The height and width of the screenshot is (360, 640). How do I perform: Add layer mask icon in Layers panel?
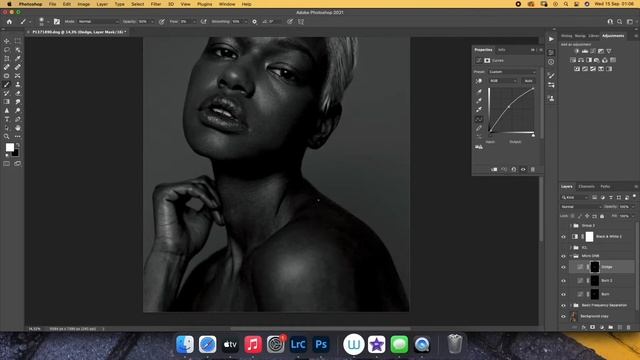coord(593,327)
